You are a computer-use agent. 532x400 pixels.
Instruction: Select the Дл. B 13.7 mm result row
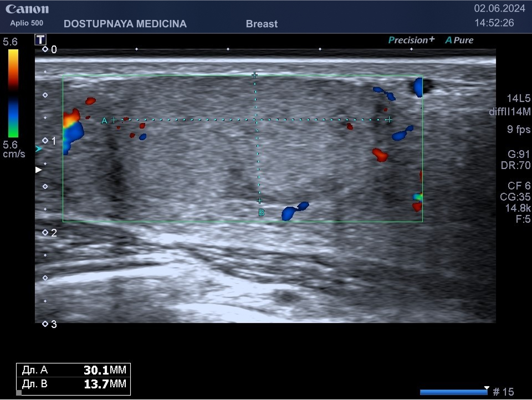pos(74,384)
